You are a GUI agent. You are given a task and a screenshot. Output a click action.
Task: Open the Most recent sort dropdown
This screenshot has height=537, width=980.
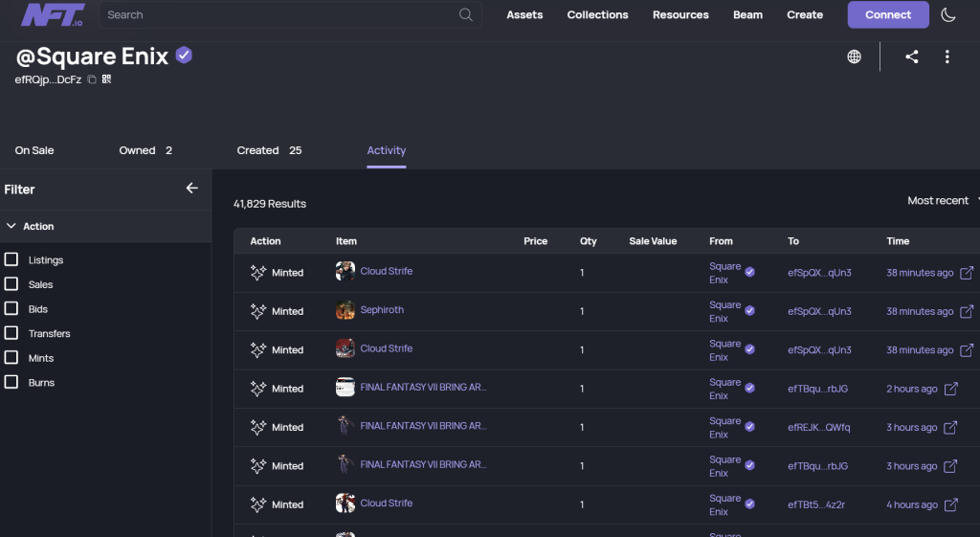coord(942,201)
